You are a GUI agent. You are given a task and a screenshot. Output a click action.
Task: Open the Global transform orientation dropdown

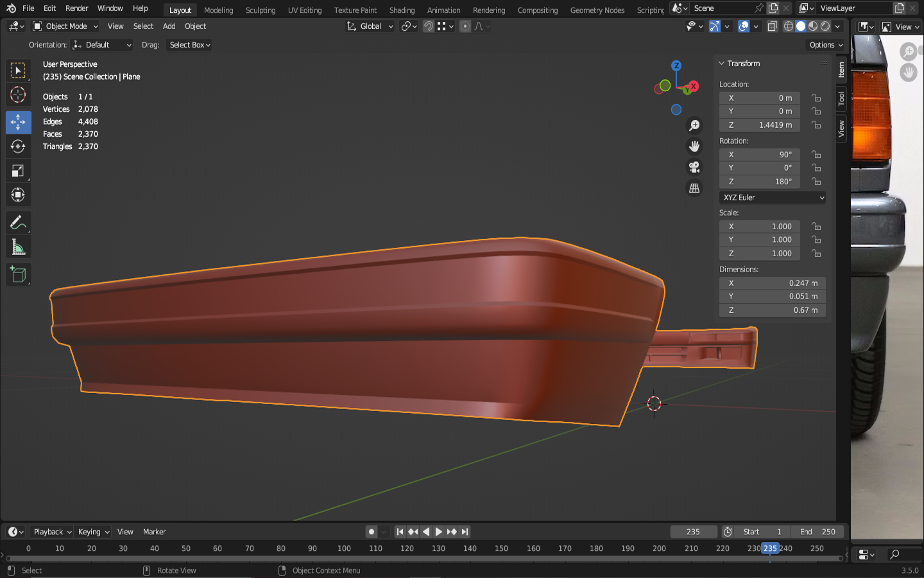tap(370, 26)
